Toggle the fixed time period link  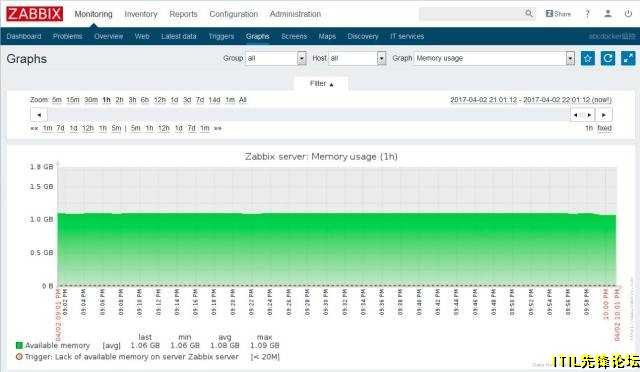pos(604,128)
